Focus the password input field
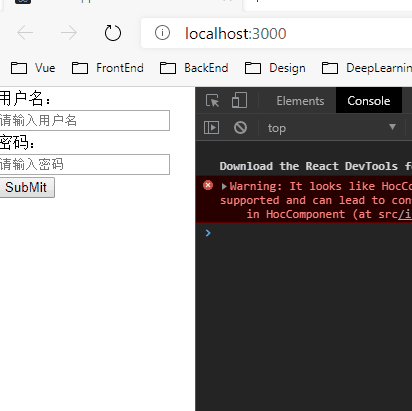412x411 pixels. [84, 164]
